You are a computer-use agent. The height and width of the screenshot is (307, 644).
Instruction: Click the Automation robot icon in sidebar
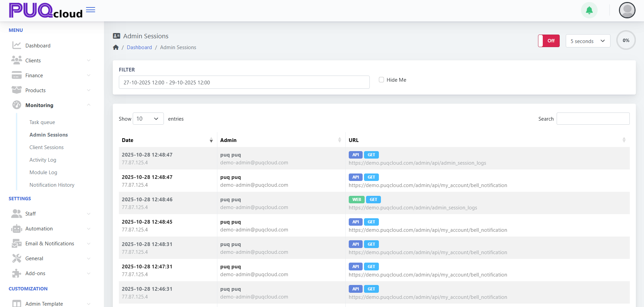(x=16, y=228)
